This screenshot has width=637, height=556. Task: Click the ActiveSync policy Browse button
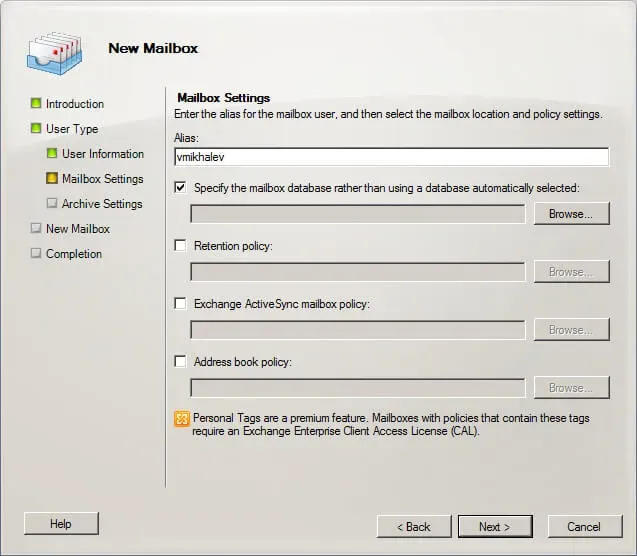pyautogui.click(x=572, y=329)
